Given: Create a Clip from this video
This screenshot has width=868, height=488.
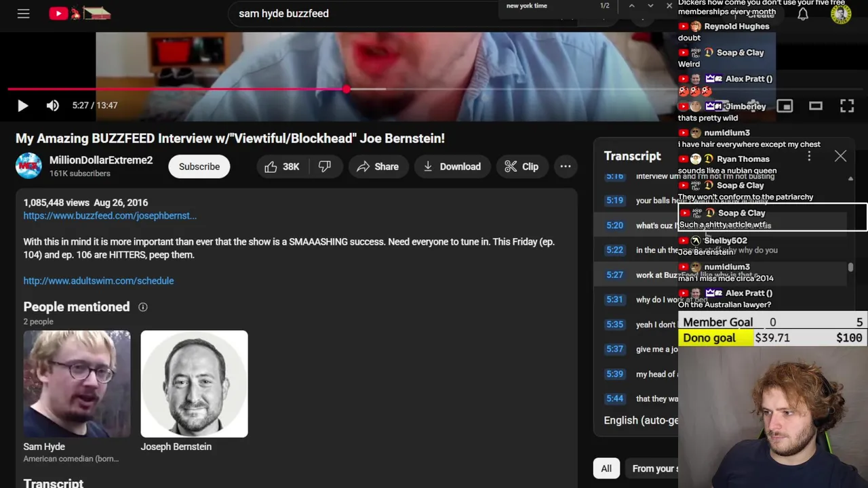Looking at the screenshot, I should click(521, 167).
